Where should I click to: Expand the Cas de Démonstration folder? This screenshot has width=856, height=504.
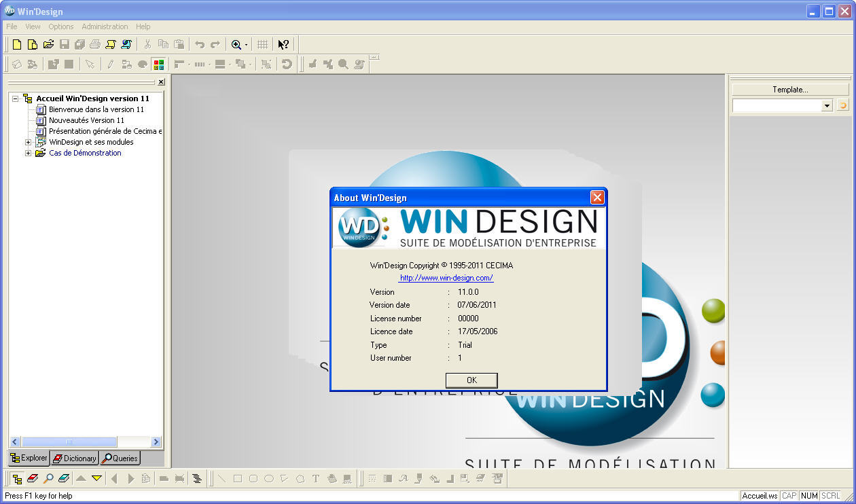pos(29,154)
